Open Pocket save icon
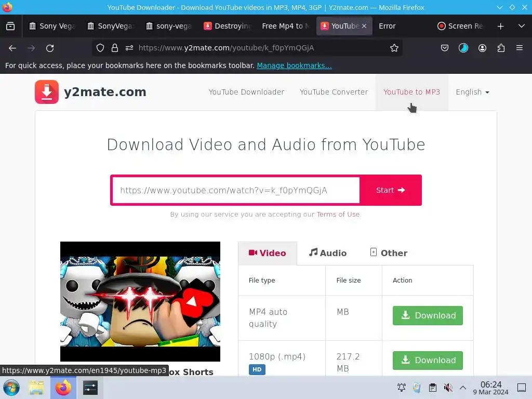The image size is (532, 399). coord(445,48)
